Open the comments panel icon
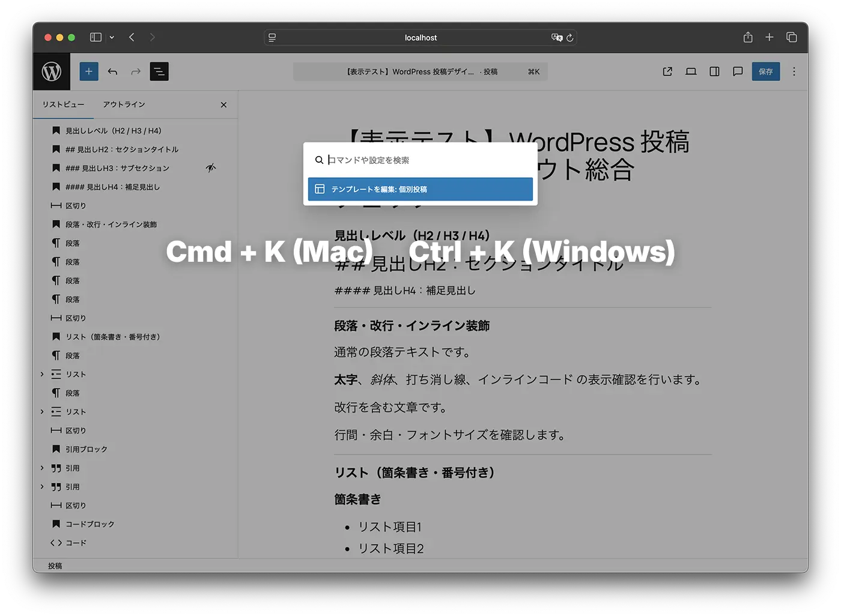The width and height of the screenshot is (841, 616). (x=738, y=71)
